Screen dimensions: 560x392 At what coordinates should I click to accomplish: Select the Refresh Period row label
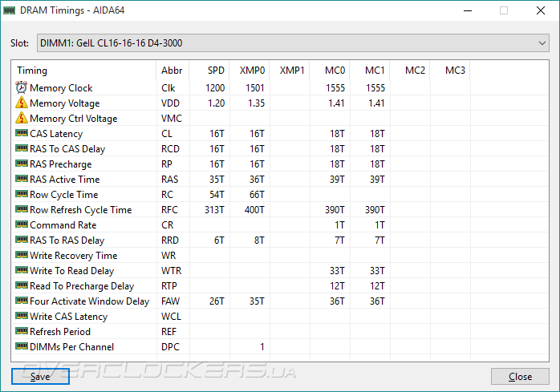tap(60, 332)
